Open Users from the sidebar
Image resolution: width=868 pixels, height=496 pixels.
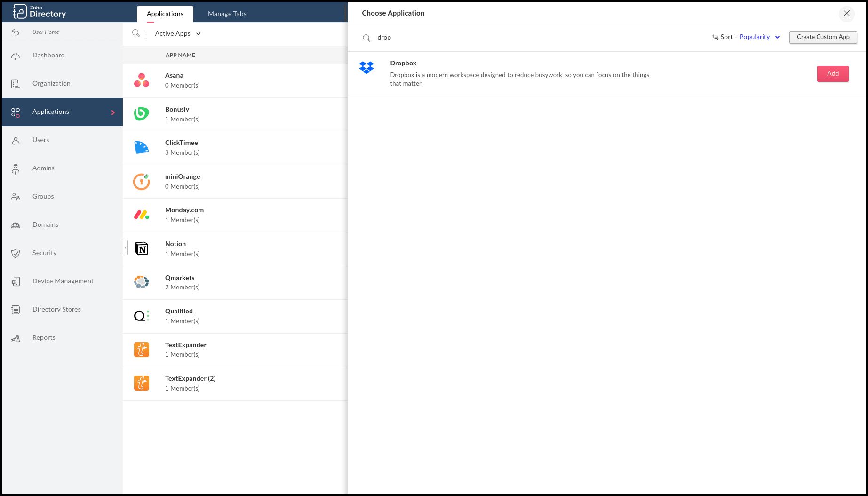pos(62,140)
